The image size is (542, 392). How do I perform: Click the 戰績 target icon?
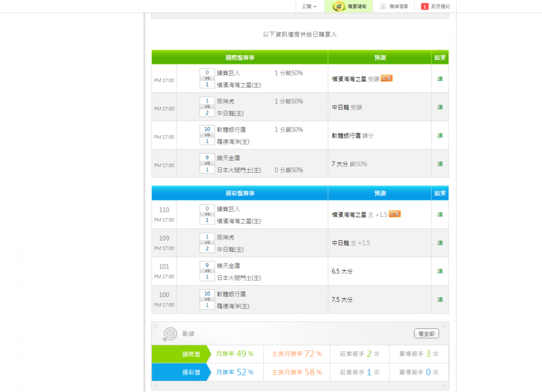click(170, 334)
